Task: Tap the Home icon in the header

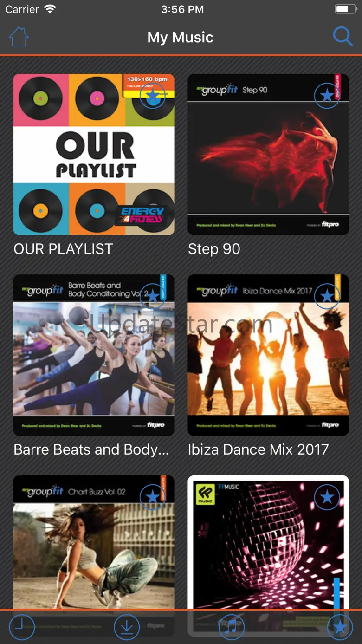Action: pyautogui.click(x=19, y=37)
